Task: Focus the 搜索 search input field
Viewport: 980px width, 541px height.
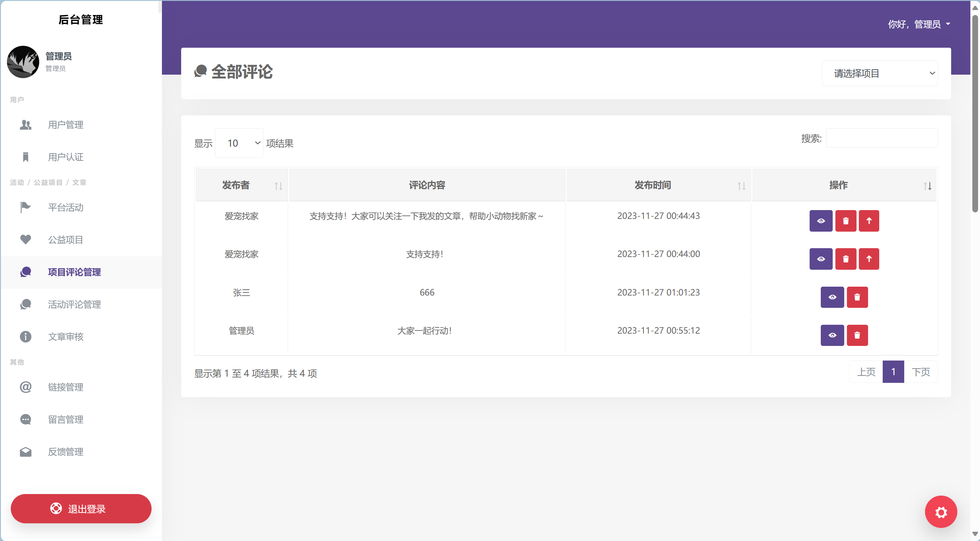Action: pyautogui.click(x=882, y=138)
